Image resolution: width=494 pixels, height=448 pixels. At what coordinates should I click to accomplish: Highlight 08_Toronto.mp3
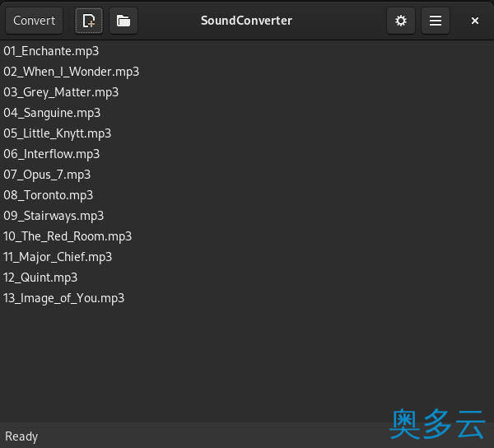click(247, 195)
